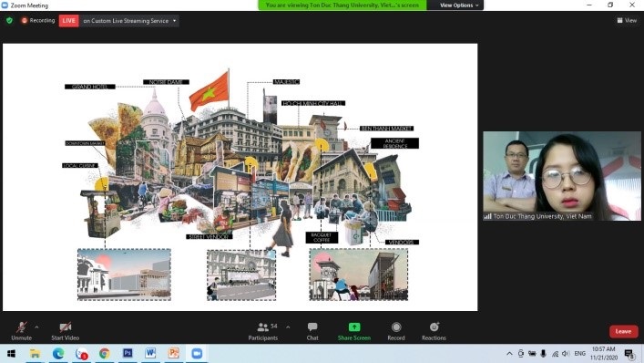Click the system tray volume icon
644x363 pixels.
(566, 354)
